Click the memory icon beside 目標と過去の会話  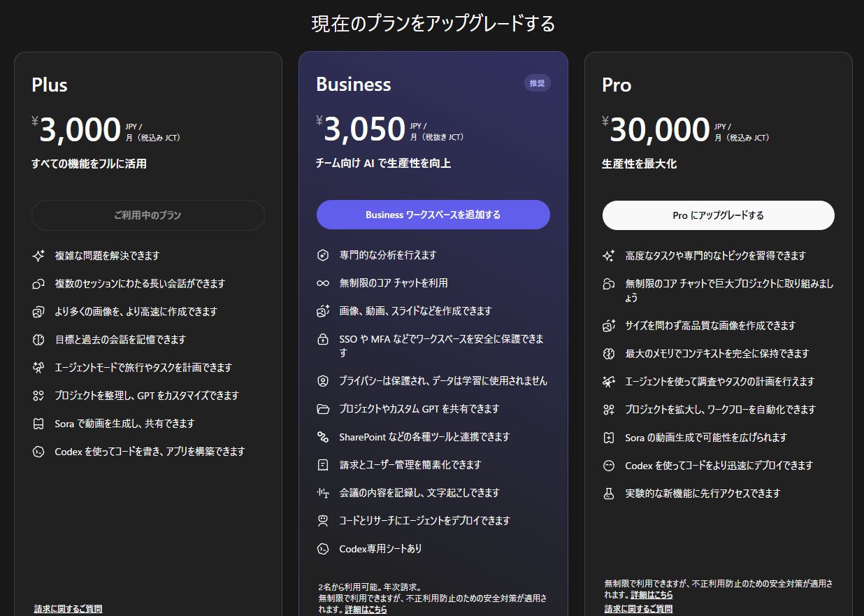click(38, 340)
